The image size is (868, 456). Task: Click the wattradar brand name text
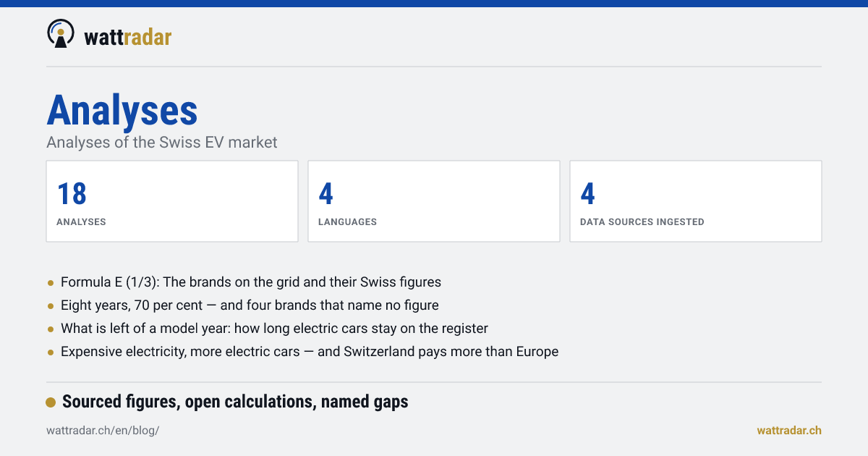pos(127,36)
